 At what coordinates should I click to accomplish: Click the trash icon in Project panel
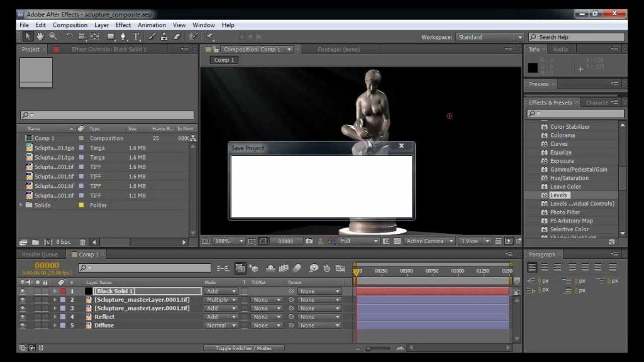[x=82, y=242]
